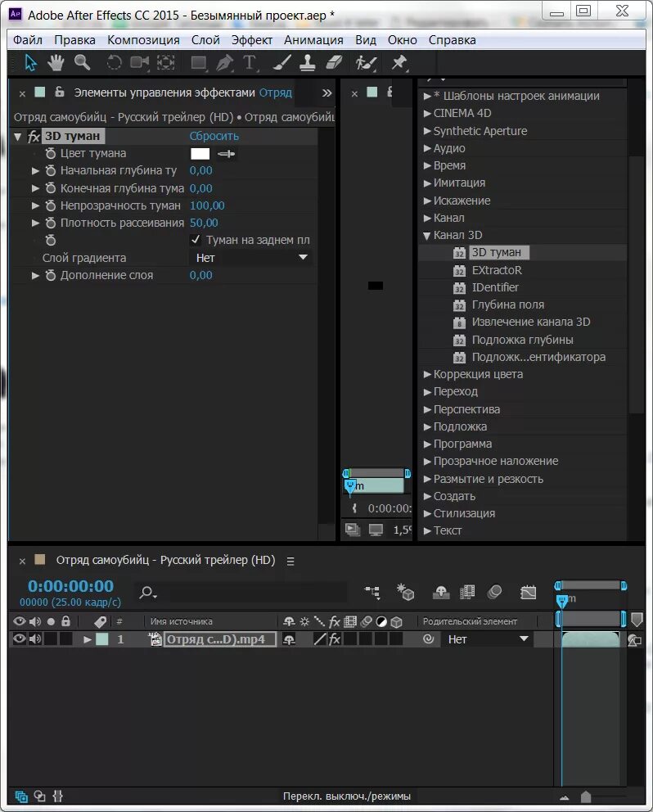The width and height of the screenshot is (653, 812).
Task: Click the fog color eyedropper icon
Action: pos(227,154)
